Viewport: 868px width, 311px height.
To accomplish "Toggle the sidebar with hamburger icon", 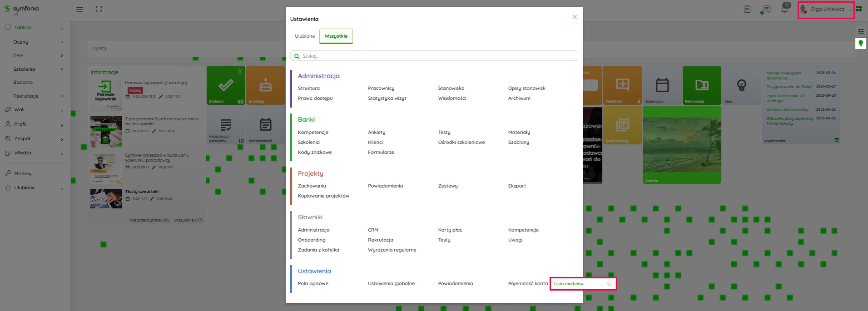I will point(79,9).
